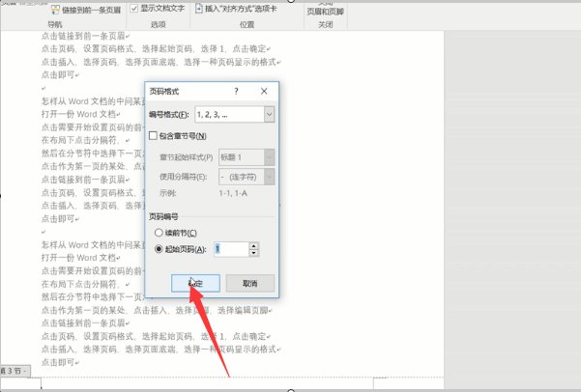Click the 起始页码 number input field
The image size is (581, 392).
click(231, 249)
